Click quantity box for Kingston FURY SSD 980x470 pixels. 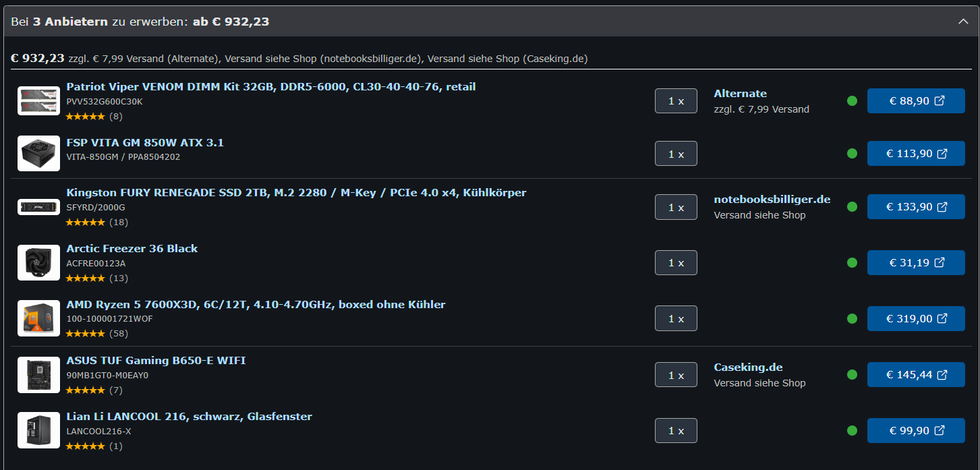(x=676, y=207)
